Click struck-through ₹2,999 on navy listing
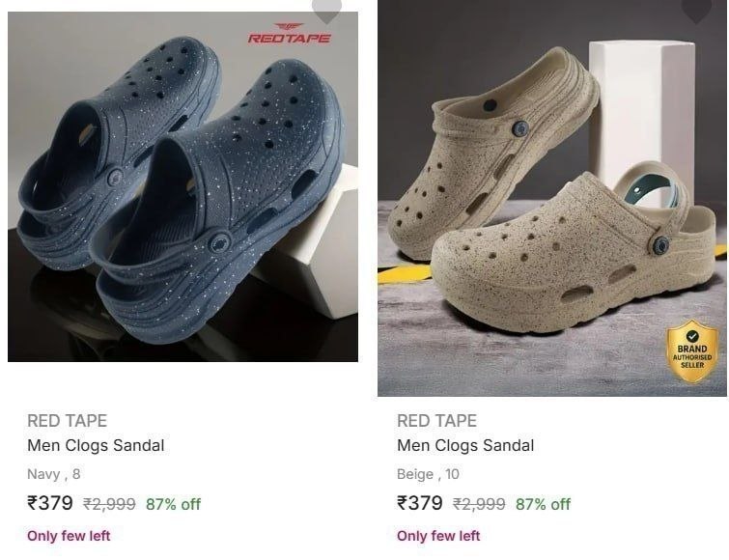 pos(109,504)
